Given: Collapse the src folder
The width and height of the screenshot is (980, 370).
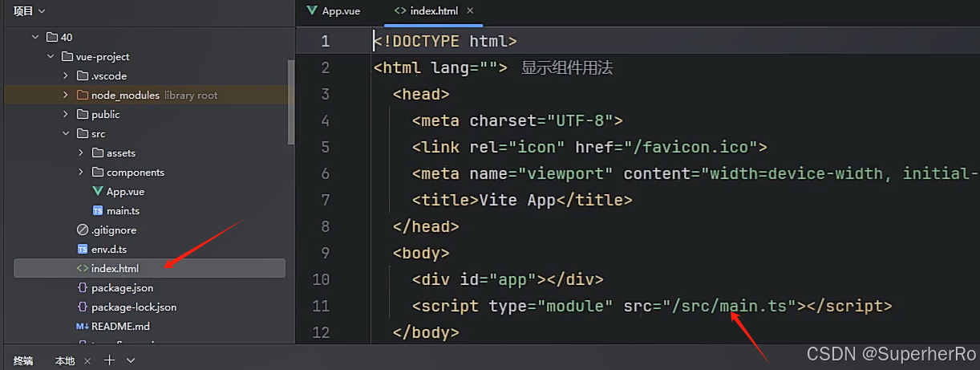Looking at the screenshot, I should click(x=66, y=133).
